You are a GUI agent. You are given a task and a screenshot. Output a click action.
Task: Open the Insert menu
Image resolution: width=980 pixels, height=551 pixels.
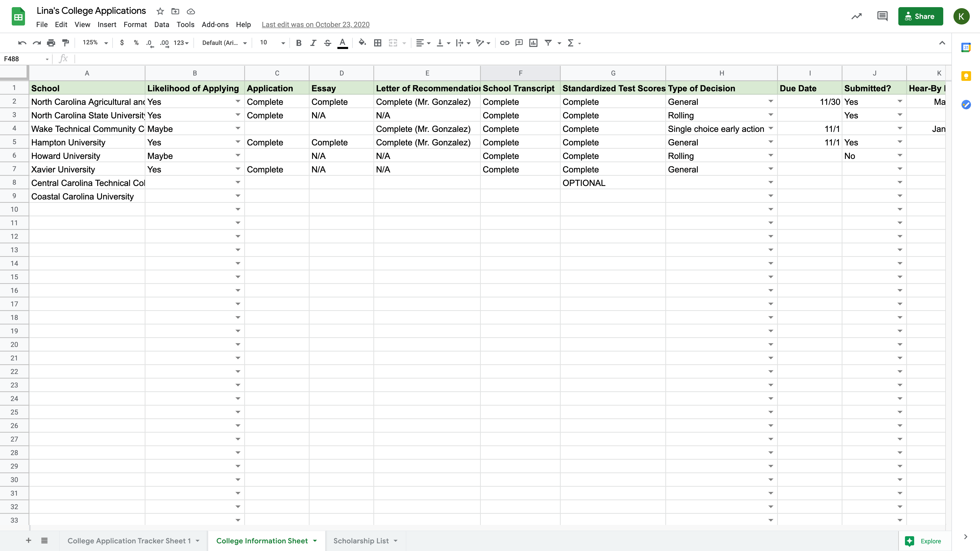[x=106, y=24]
